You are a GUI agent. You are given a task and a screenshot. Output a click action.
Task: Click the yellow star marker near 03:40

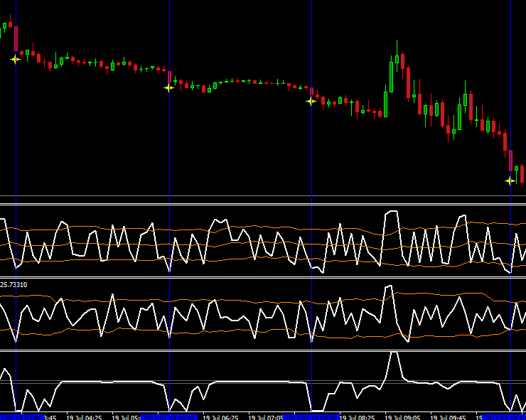coord(15,60)
